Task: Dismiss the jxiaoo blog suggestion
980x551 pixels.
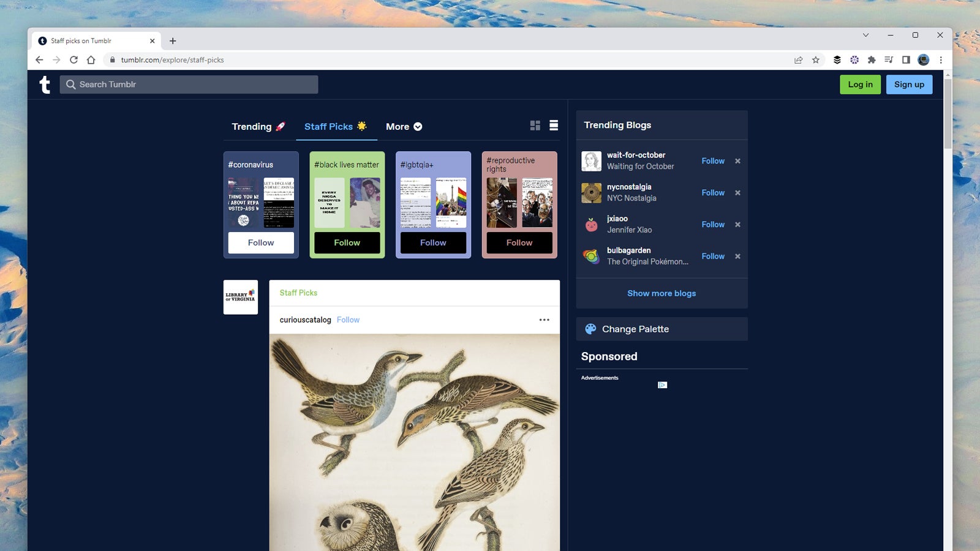Action: click(737, 225)
